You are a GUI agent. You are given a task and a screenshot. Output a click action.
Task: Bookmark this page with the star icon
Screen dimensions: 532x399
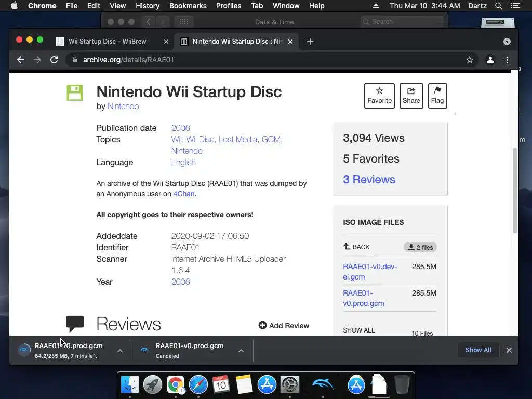pyautogui.click(x=470, y=60)
